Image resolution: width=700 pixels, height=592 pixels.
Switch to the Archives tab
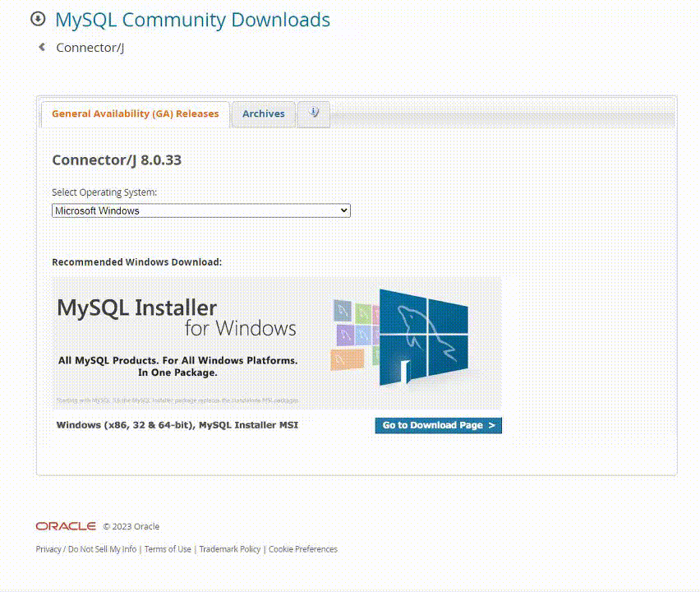[264, 114]
